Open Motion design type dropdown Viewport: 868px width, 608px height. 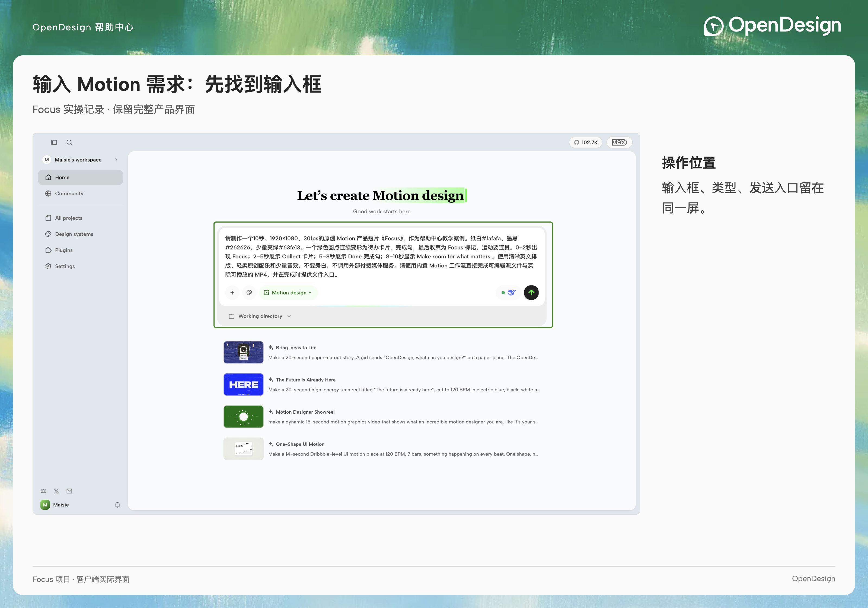(x=288, y=292)
